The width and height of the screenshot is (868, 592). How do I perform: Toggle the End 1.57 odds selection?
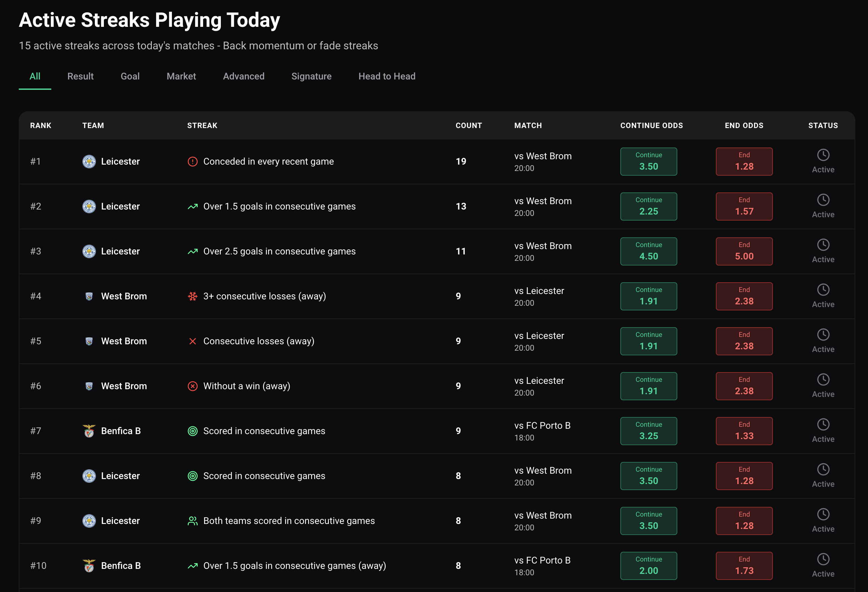coord(744,206)
